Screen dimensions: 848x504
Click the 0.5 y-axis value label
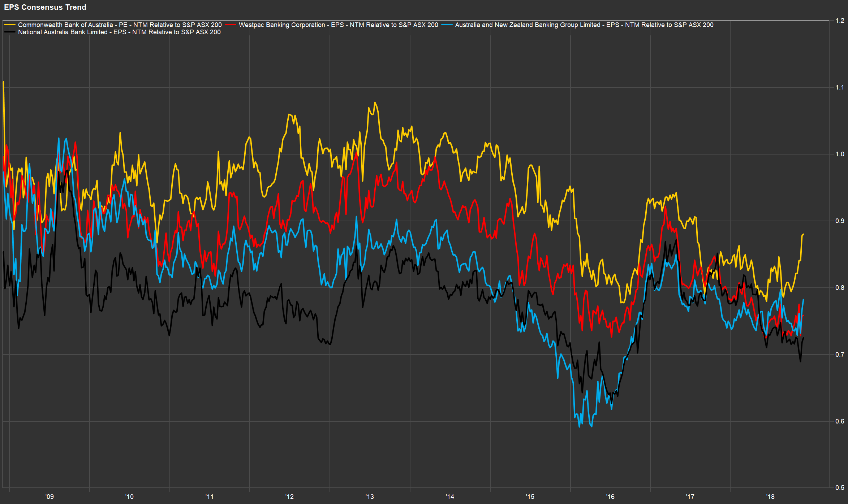[x=840, y=488]
